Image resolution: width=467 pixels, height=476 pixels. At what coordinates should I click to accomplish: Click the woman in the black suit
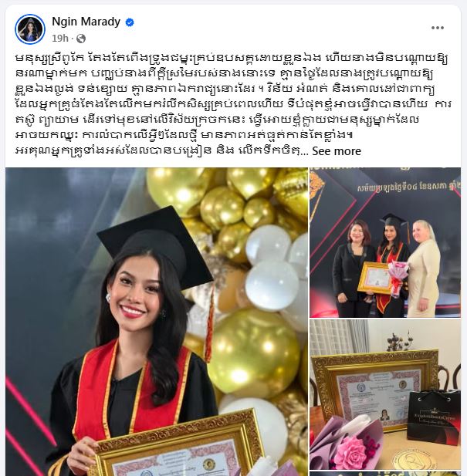[354, 268]
